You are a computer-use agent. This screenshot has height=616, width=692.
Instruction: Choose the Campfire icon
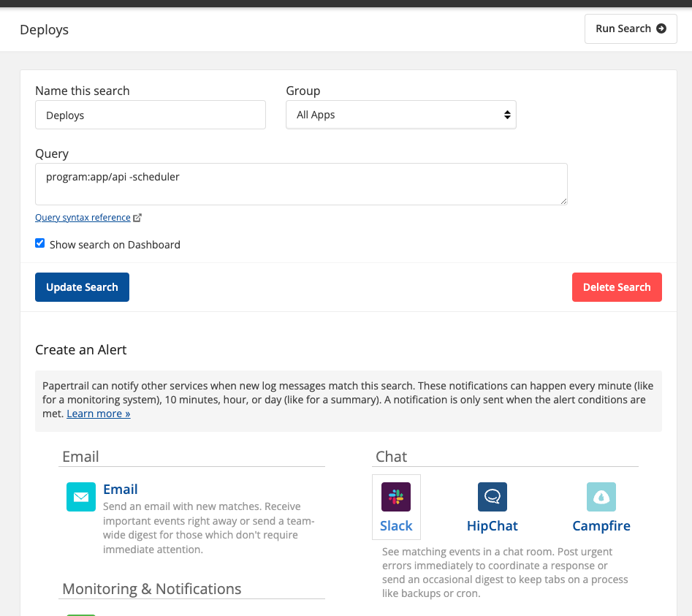coord(601,497)
